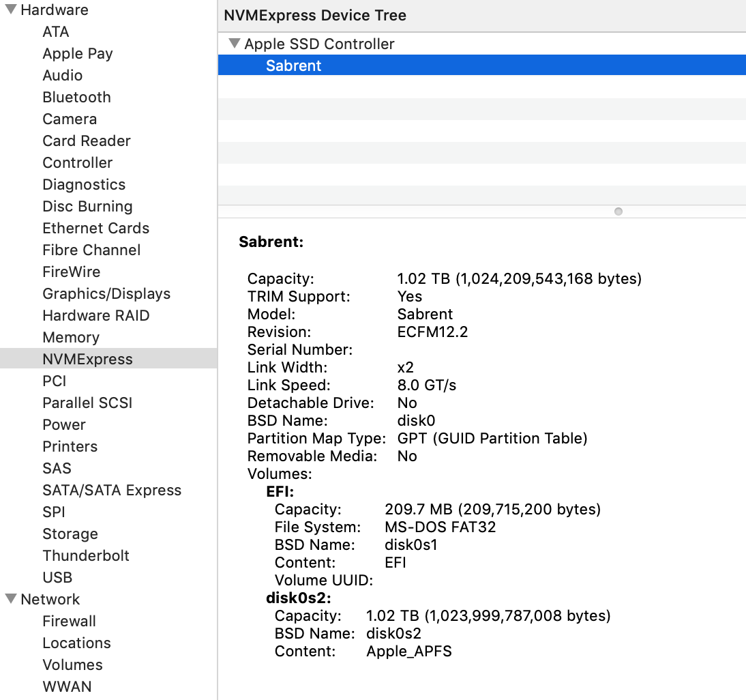746x700 pixels.
Task: Open the Power category
Action: (x=63, y=424)
